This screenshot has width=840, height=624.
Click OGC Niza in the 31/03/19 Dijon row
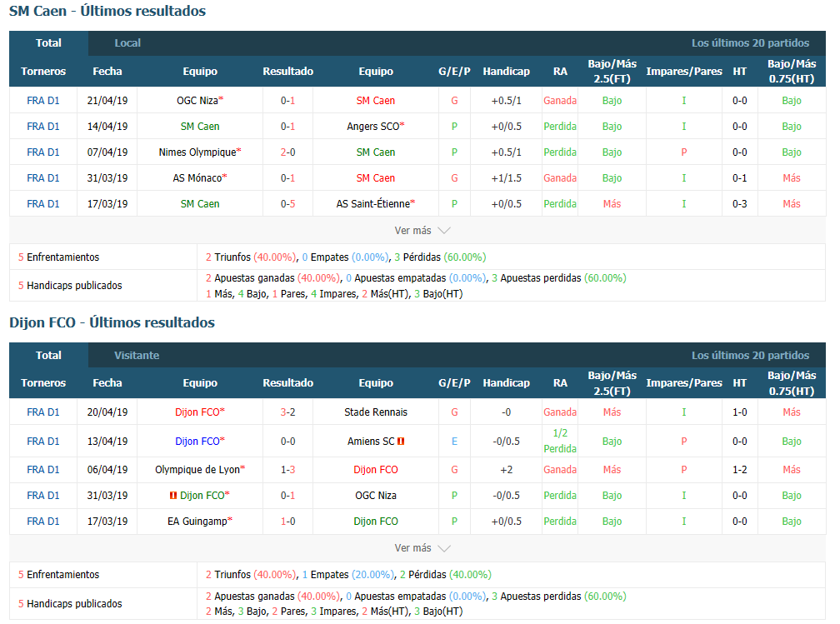376,496
